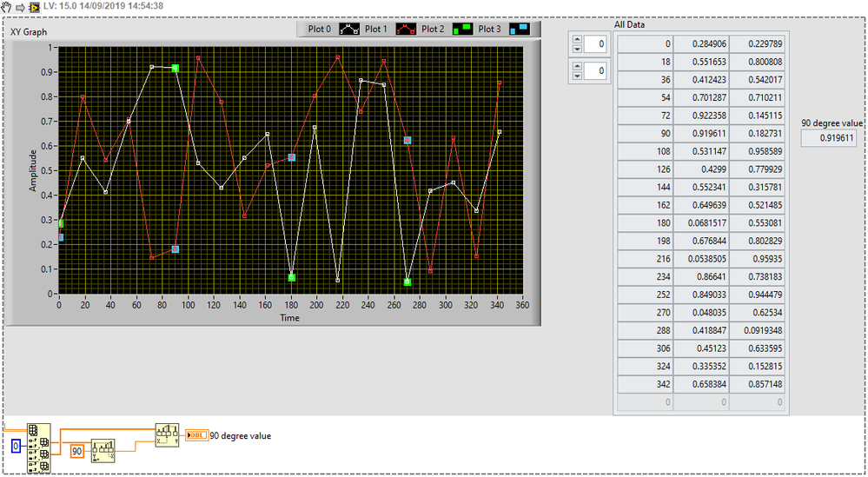Screen dimensions: 868x477
Task: Select the cell containing 0.944479
Action: (758, 295)
